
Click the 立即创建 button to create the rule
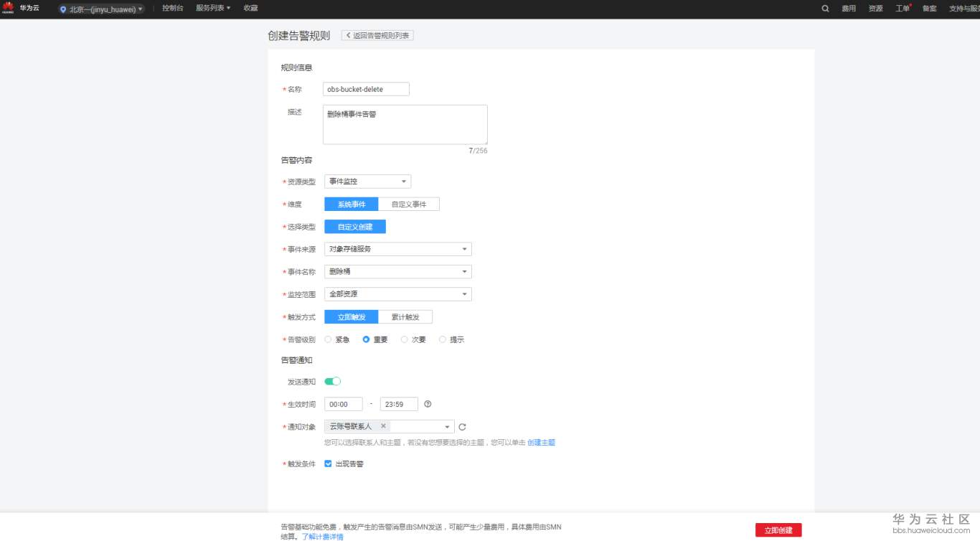pos(778,530)
